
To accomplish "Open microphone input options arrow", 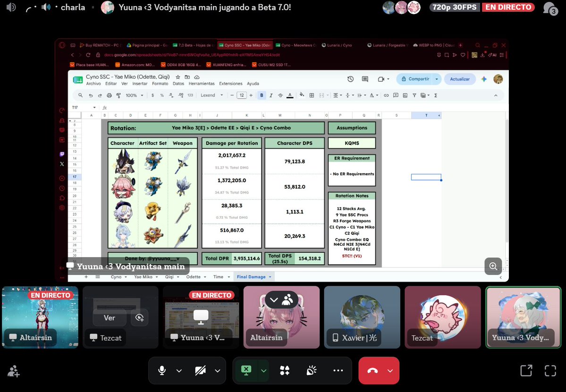I will [179, 371].
